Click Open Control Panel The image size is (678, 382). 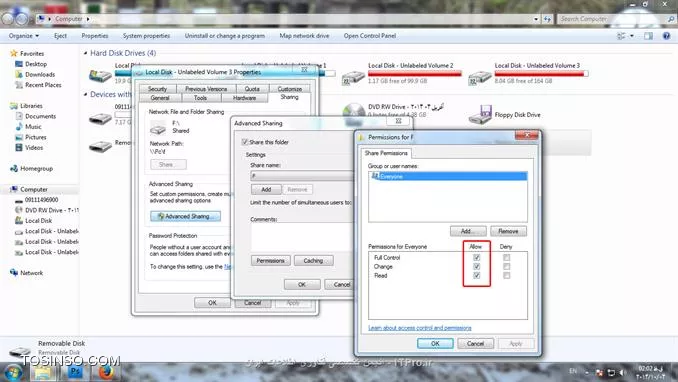[x=370, y=36]
